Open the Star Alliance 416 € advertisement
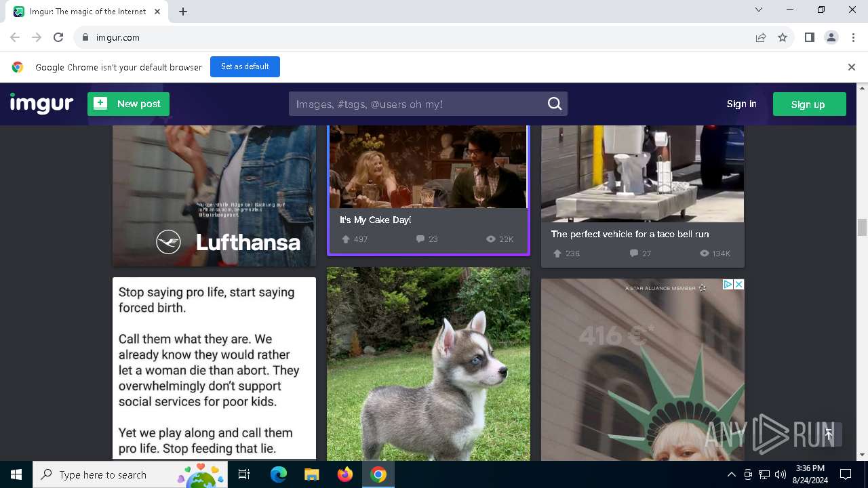The width and height of the screenshot is (868, 488). tap(642, 369)
